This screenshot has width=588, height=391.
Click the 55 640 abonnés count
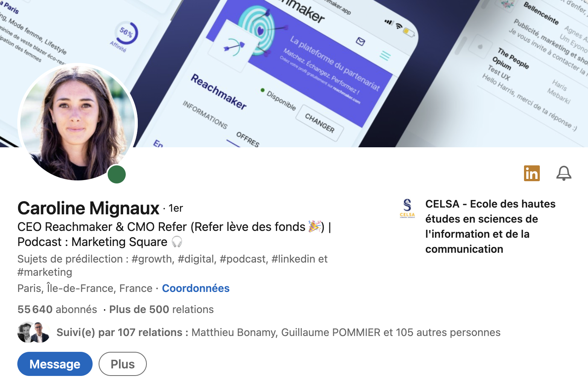click(57, 309)
